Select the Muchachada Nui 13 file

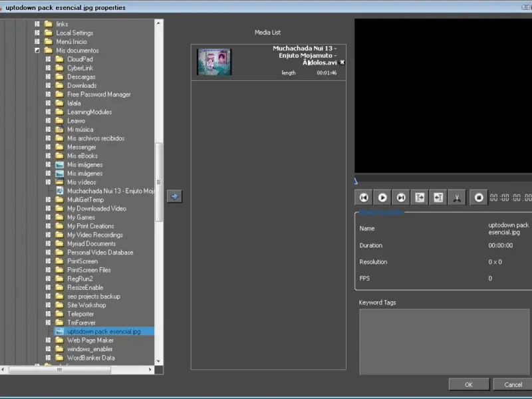pyautogui.click(x=110, y=191)
